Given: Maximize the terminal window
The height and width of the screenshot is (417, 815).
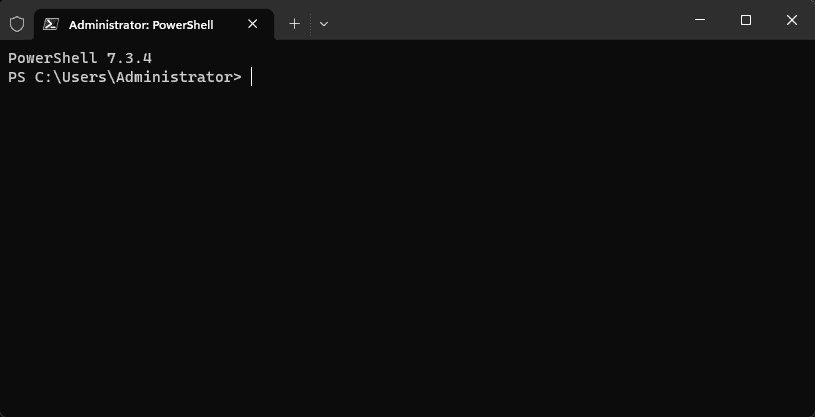Looking at the screenshot, I should coord(745,20).
